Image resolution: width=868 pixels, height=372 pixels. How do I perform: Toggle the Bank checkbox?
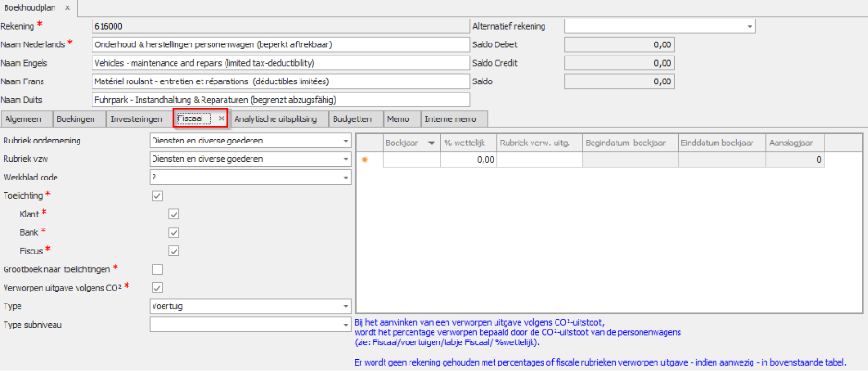(x=174, y=232)
